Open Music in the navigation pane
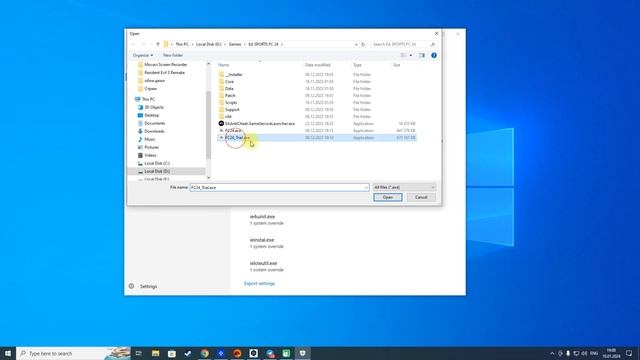640x360 pixels. 149,139
